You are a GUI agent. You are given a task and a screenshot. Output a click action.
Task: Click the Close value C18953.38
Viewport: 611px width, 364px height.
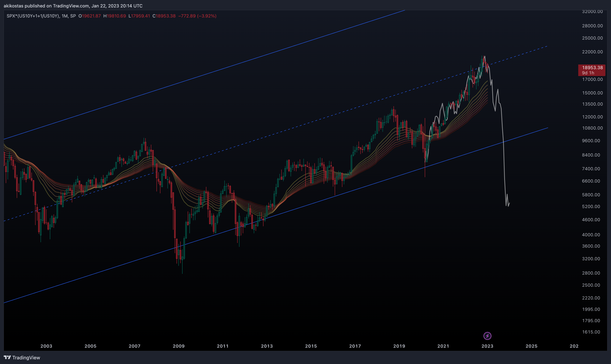(164, 16)
